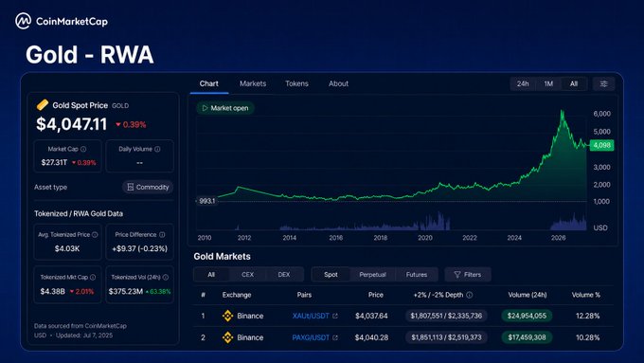Click the 993.1 baseline chart label

[207, 201]
